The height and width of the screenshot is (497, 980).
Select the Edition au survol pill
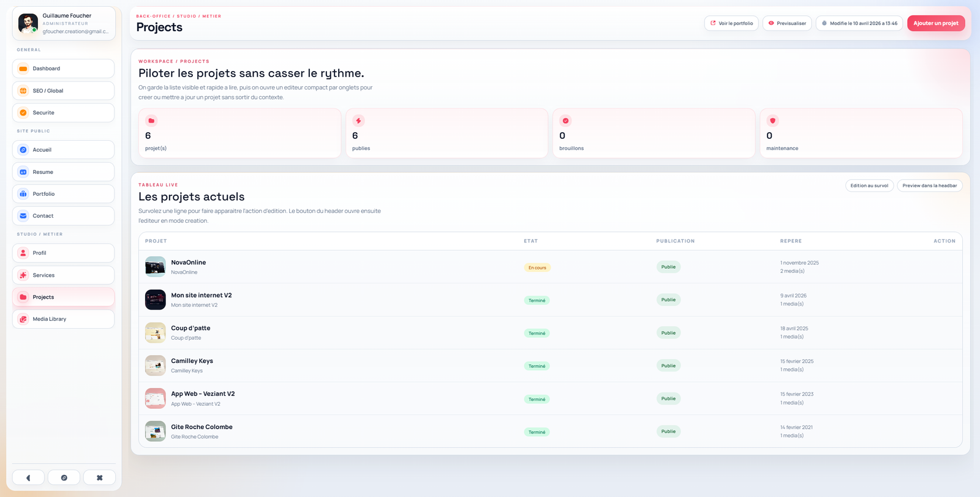point(869,185)
